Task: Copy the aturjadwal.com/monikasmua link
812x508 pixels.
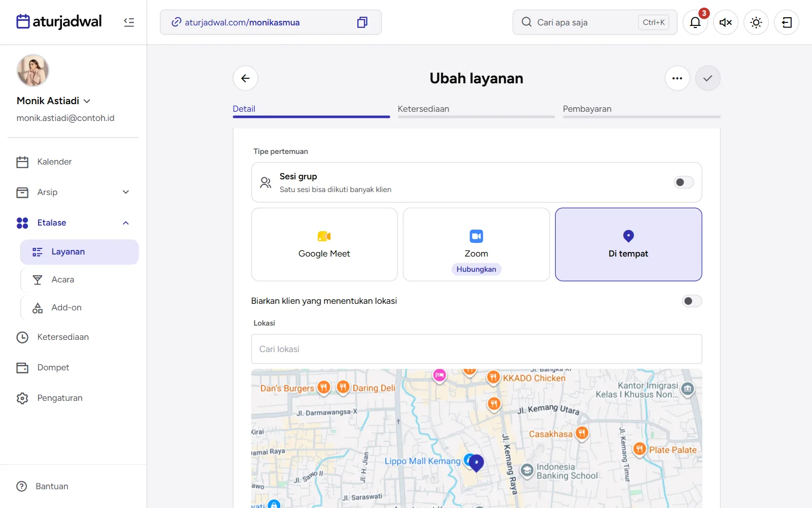Action: [362, 22]
